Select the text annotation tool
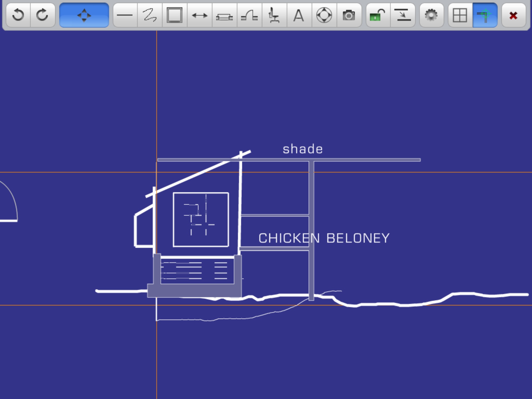Screen dimensions: 532x399 [299, 15]
